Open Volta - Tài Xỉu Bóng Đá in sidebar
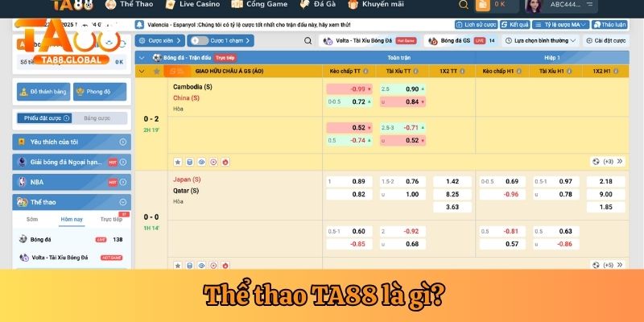 (x=72, y=258)
